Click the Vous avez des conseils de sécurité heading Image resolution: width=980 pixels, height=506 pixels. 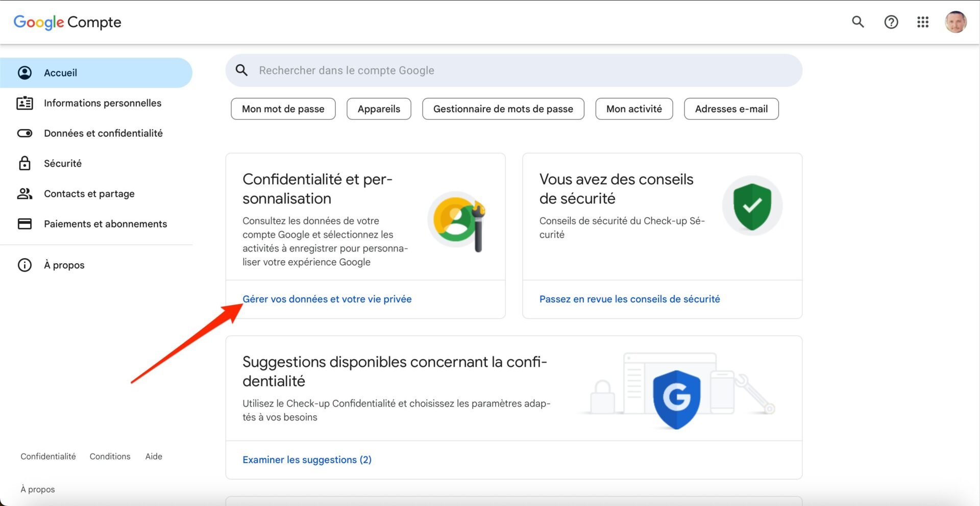coord(616,189)
